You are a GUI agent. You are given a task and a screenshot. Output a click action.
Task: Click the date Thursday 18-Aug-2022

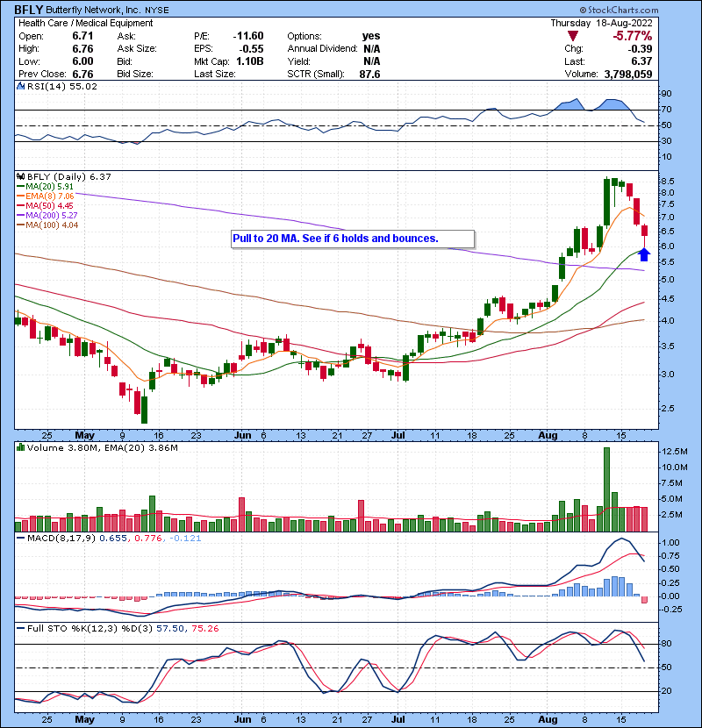(x=601, y=23)
